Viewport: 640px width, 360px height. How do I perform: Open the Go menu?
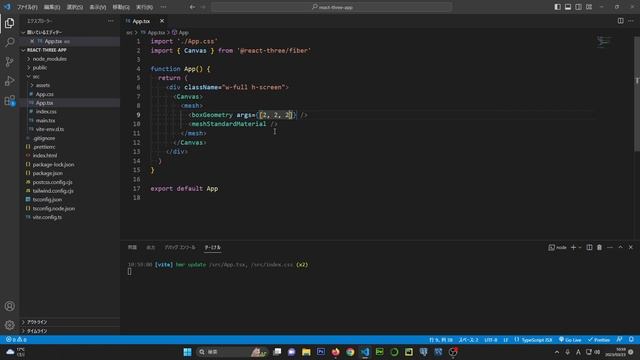[x=121, y=7]
